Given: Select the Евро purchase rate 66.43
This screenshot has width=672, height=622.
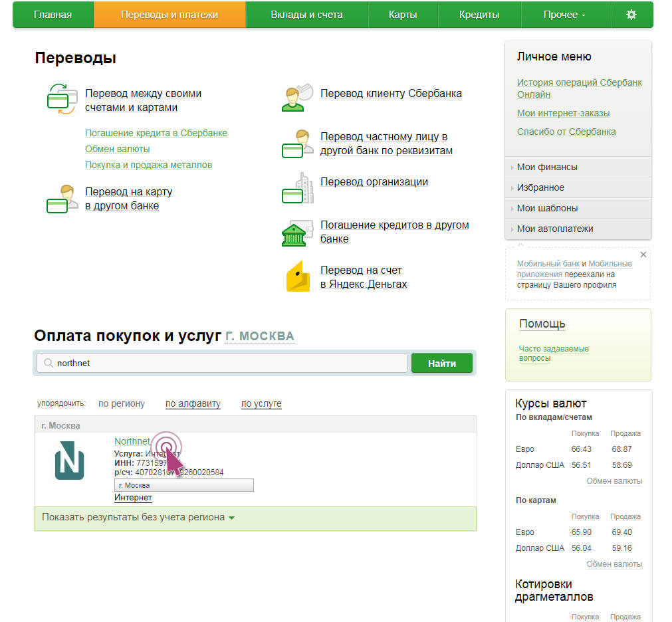Looking at the screenshot, I should click(x=581, y=449).
